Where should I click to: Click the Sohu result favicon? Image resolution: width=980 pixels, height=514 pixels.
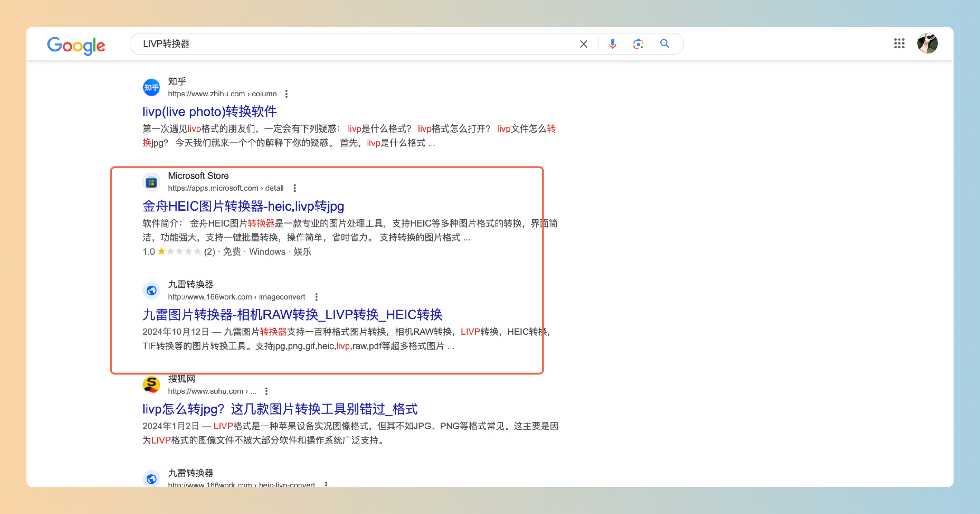click(151, 384)
